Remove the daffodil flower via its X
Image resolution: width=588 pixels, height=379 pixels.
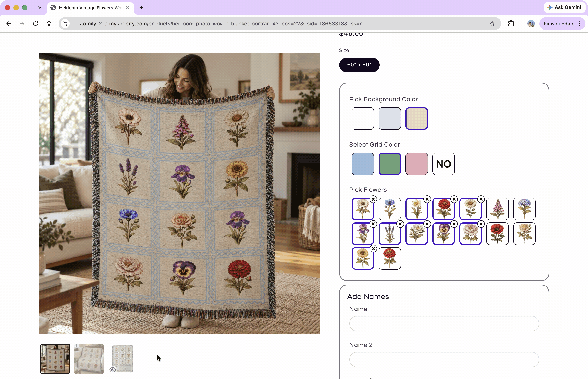[x=427, y=199]
